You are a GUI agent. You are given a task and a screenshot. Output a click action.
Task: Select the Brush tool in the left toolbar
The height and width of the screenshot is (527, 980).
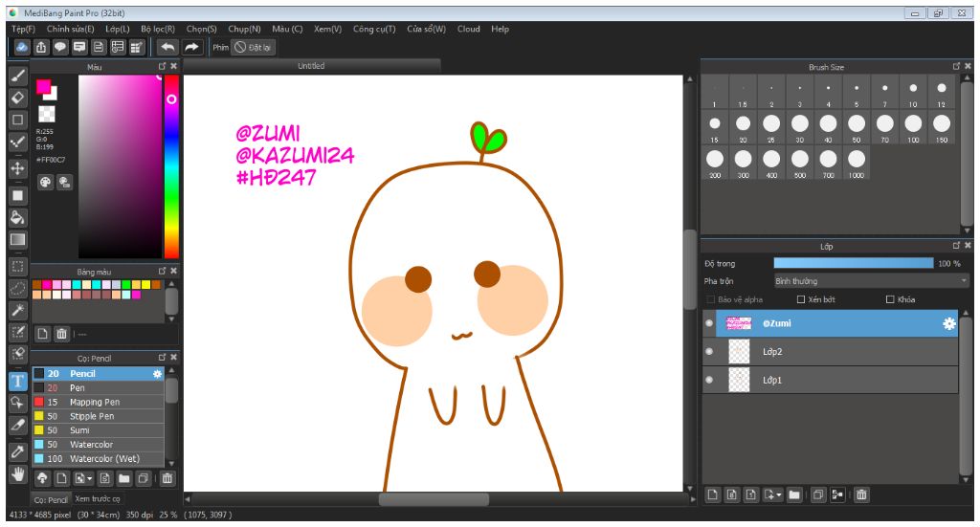(x=18, y=77)
